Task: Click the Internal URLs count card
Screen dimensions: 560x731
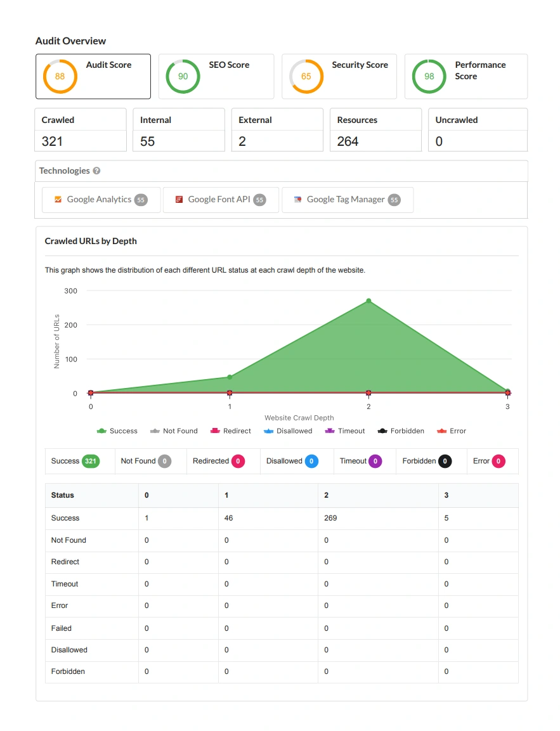Action: coord(179,130)
